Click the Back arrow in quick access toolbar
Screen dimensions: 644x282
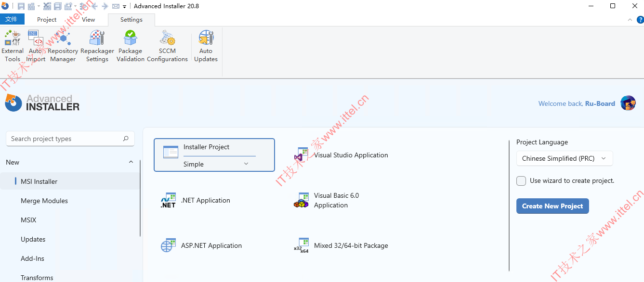click(x=94, y=6)
